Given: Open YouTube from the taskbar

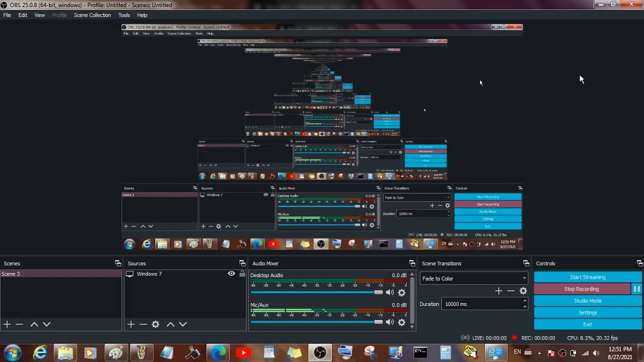Looking at the screenshot, I should [244, 353].
